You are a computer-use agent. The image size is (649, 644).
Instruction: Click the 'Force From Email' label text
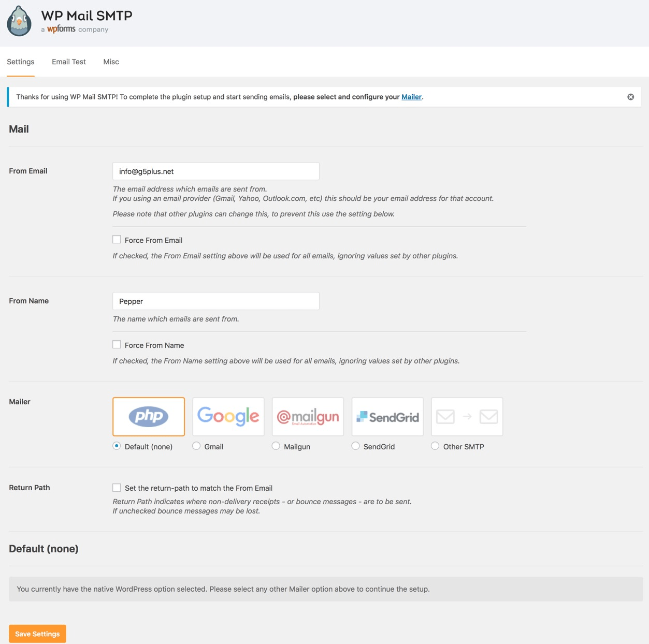click(153, 240)
